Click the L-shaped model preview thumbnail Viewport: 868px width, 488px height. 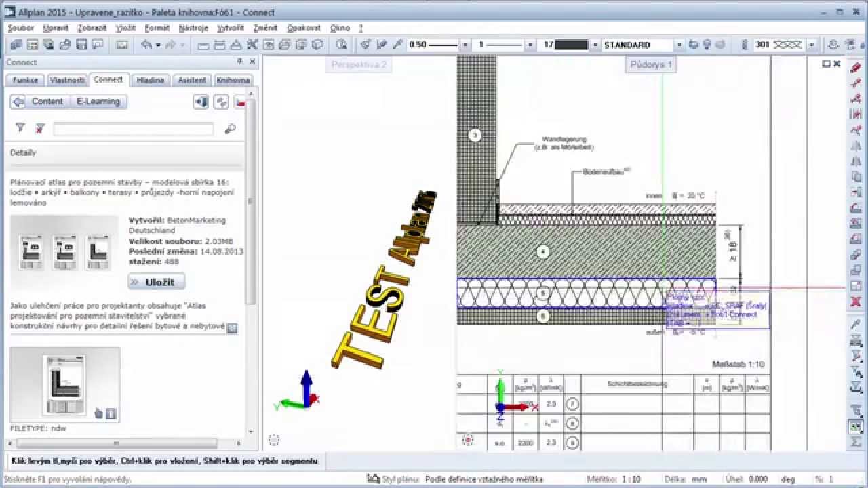point(65,384)
